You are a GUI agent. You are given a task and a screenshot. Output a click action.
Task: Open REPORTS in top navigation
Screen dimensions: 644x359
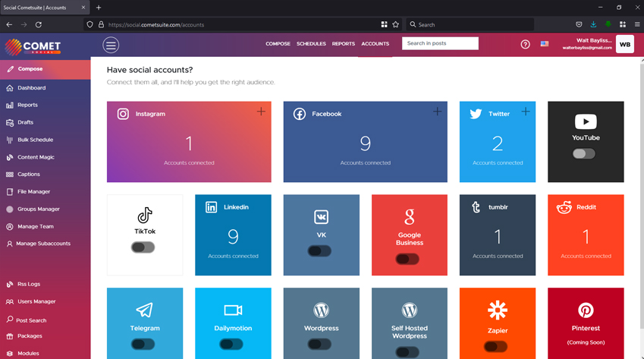(344, 43)
